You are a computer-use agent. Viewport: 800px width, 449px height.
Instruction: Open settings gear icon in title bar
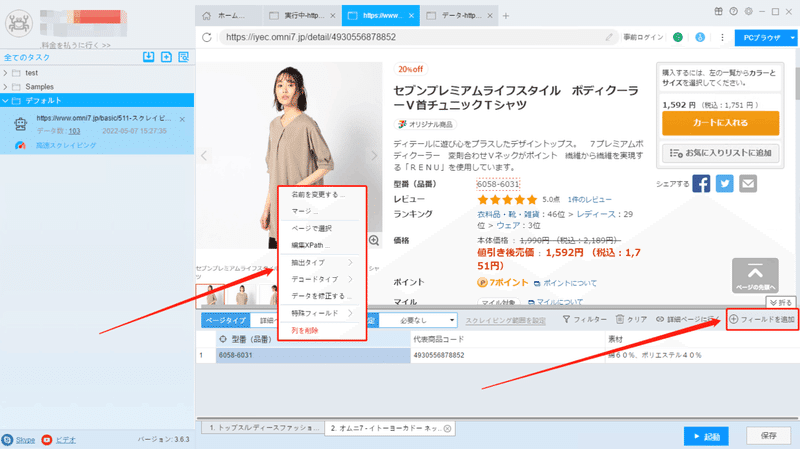pyautogui.click(x=748, y=11)
